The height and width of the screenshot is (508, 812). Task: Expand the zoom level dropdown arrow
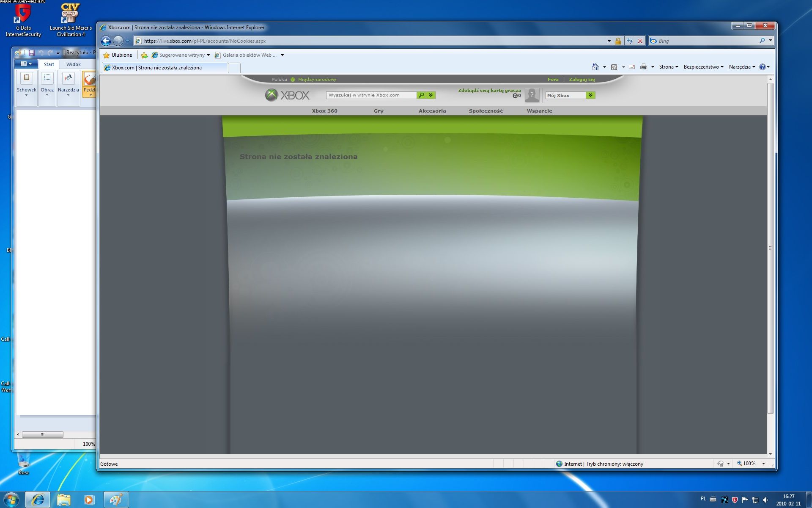763,464
